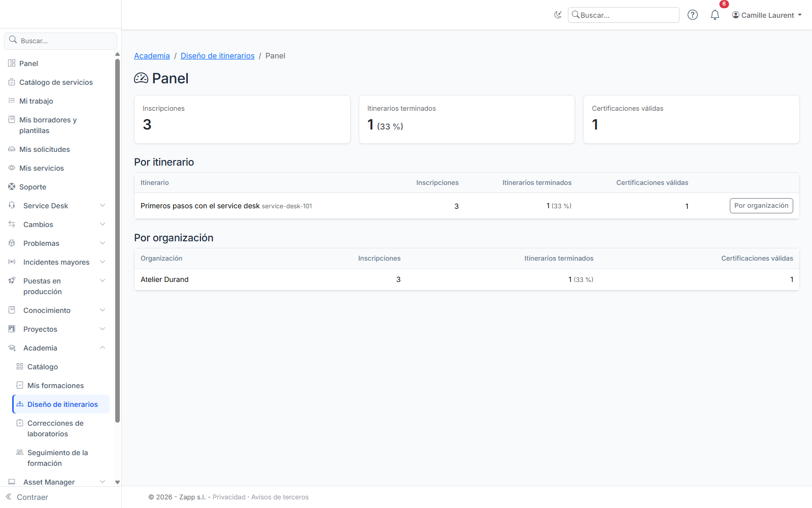Expand the Asset Manager chevron
Viewport: 812px width, 508px height.
103,482
